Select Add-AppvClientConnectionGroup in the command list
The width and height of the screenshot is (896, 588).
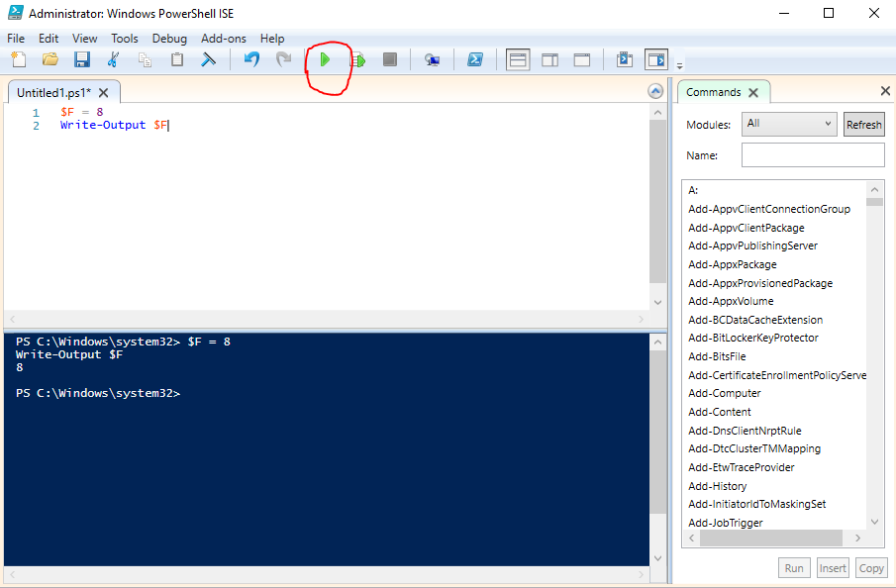(x=769, y=209)
